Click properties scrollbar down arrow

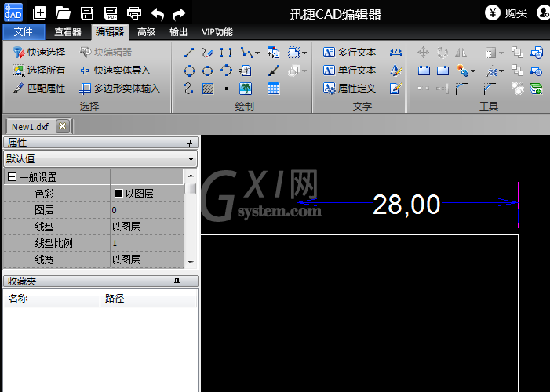coord(191,263)
